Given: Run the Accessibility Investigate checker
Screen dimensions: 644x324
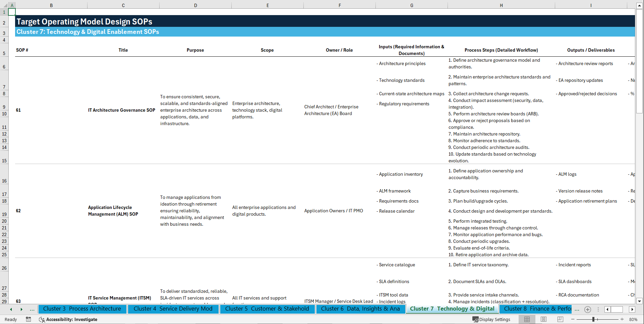Looking at the screenshot, I should point(68,319).
